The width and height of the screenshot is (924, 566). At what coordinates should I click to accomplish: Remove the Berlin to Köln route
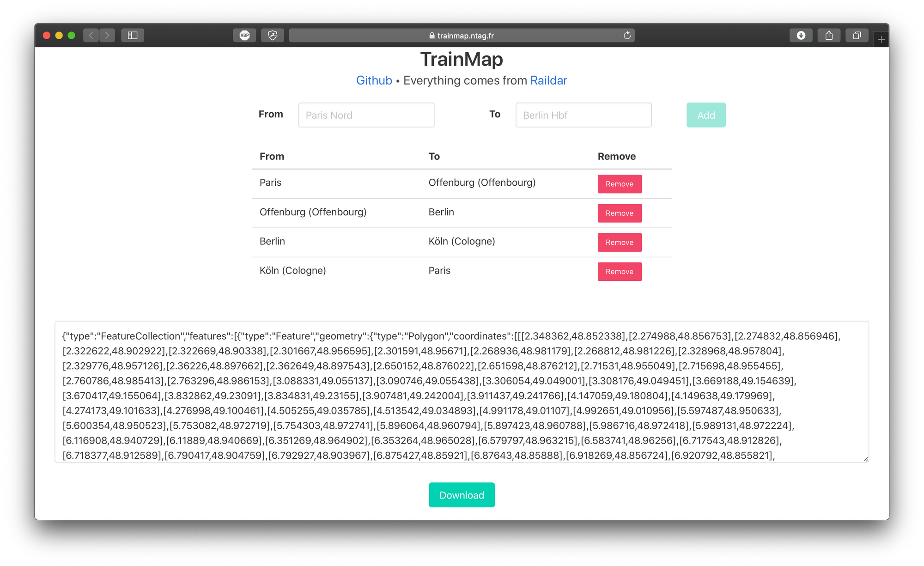[x=619, y=242]
